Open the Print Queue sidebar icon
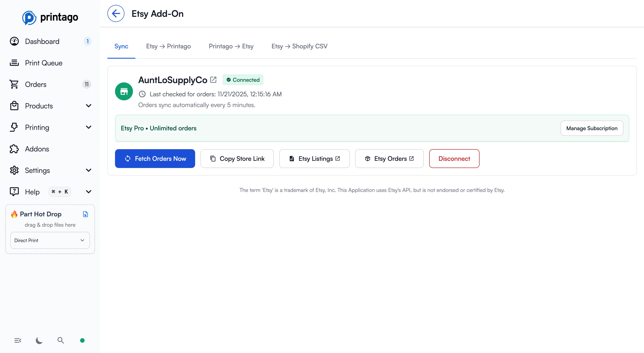 coord(14,63)
